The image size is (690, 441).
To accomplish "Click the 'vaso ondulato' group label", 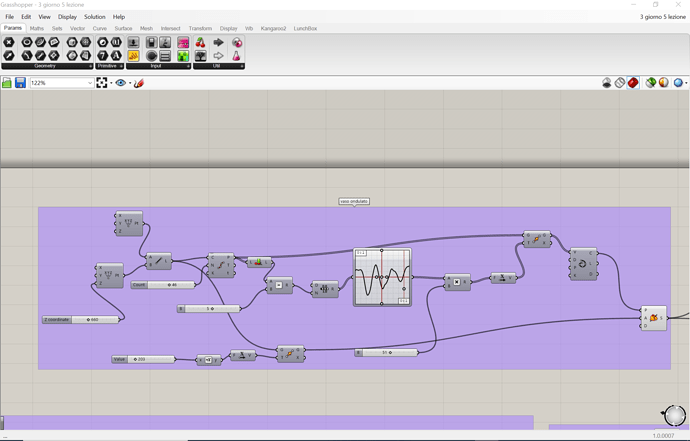I will pos(354,201).
